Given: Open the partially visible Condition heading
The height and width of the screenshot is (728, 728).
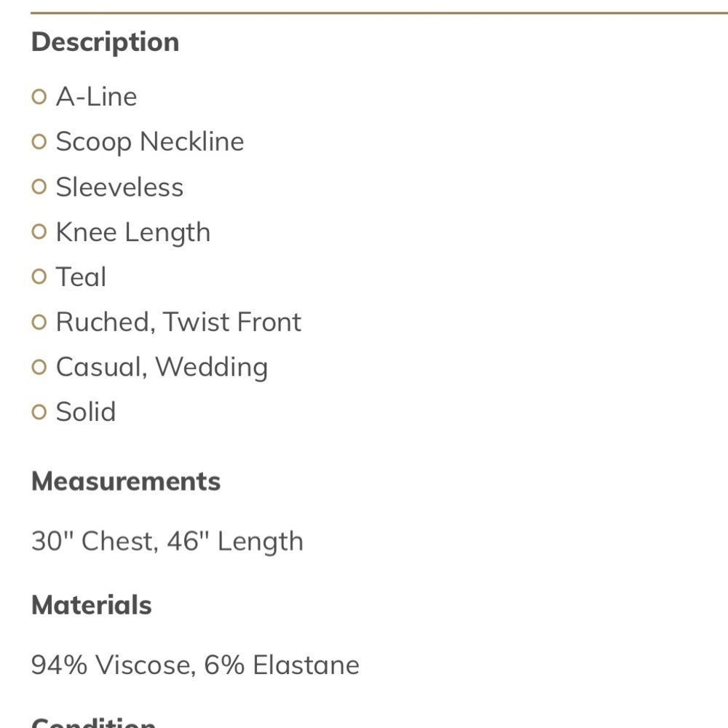Looking at the screenshot, I should (93, 723).
